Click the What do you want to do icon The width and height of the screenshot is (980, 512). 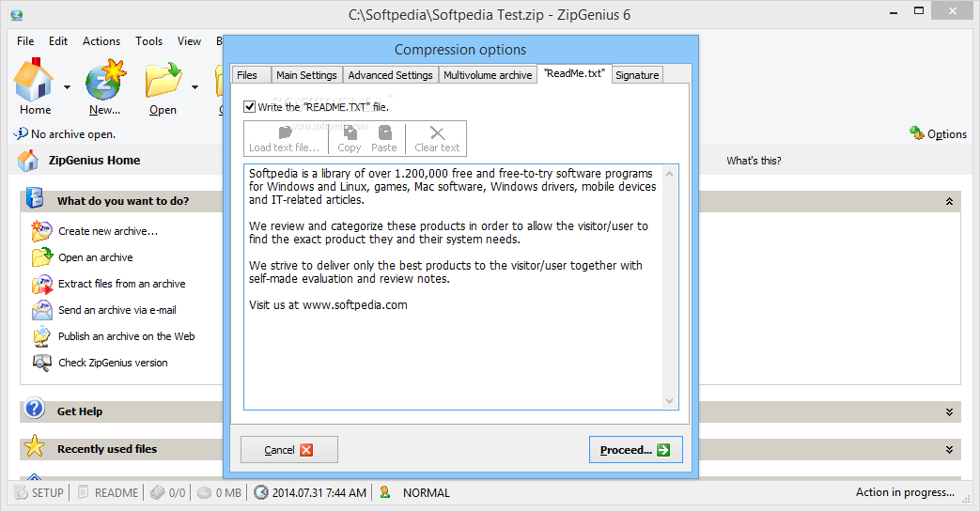pyautogui.click(x=35, y=198)
